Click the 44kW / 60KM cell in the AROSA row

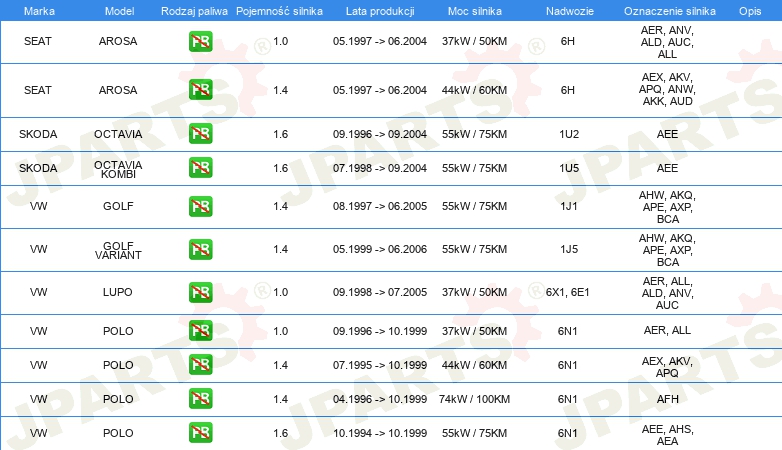(x=474, y=90)
